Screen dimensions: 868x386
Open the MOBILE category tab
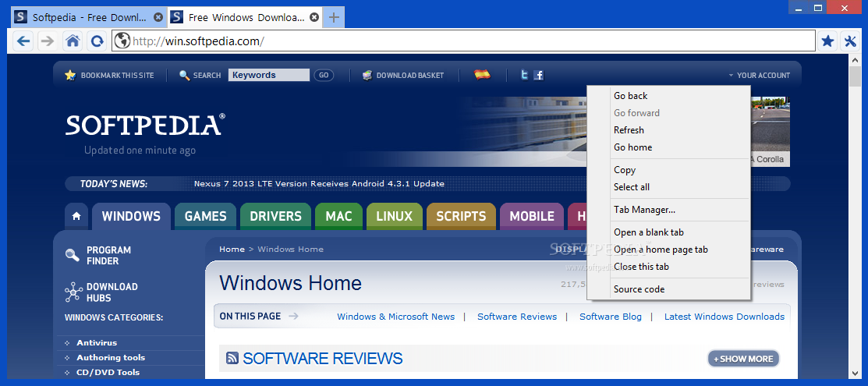pos(531,216)
